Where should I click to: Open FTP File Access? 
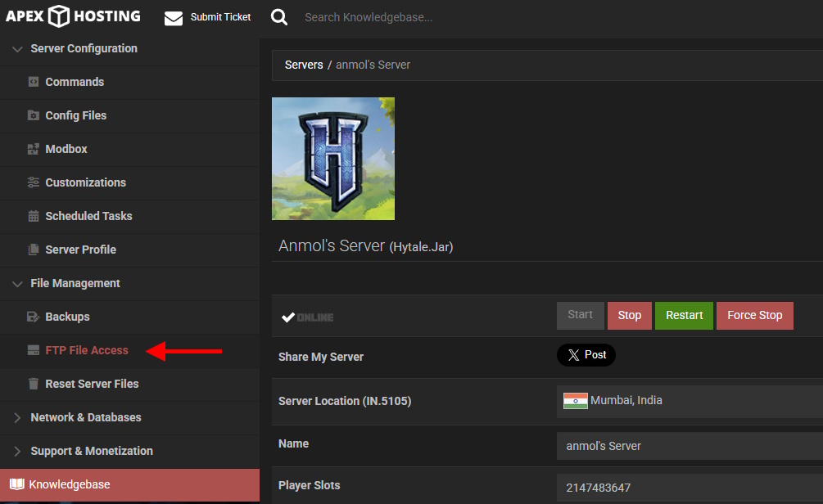tap(84, 350)
